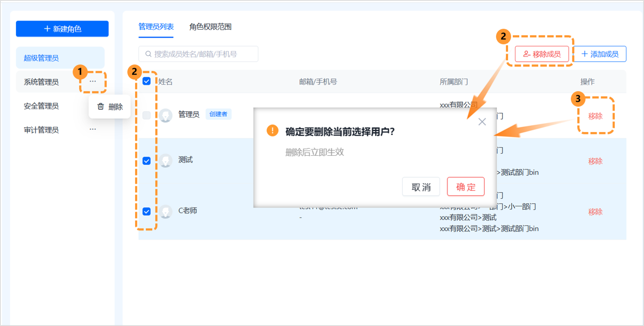Click the 新建角色 button
This screenshot has width=644, height=326.
click(x=62, y=29)
